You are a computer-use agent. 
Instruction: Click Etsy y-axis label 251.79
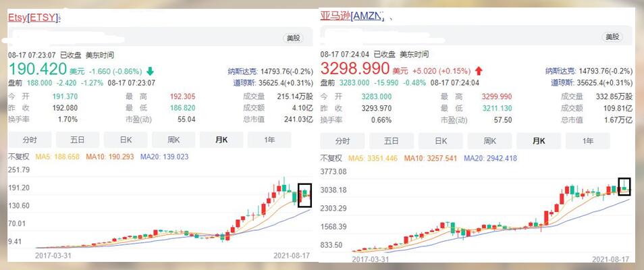tap(19, 169)
